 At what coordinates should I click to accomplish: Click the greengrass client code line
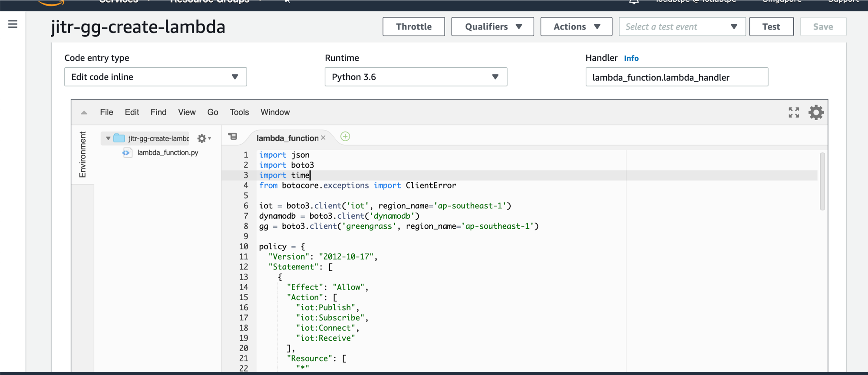pyautogui.click(x=399, y=226)
